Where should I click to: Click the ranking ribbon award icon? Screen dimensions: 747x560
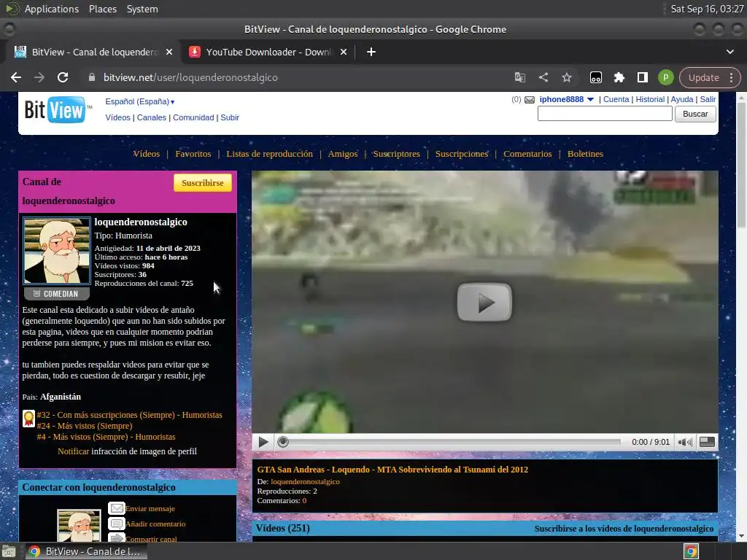point(28,419)
